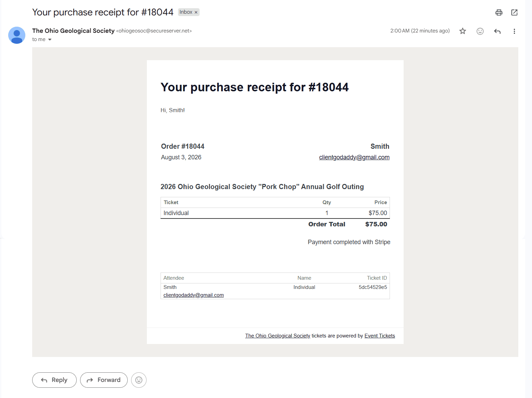532x398 pixels.
Task: Open the Event Tickets link
Action: pyautogui.click(x=380, y=336)
